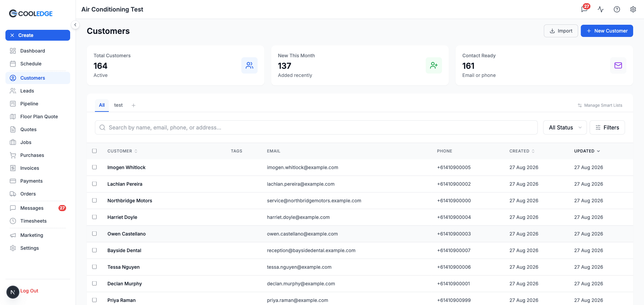The width and height of the screenshot is (644, 305).
Task: Open Messages in the sidebar
Action: point(38,208)
